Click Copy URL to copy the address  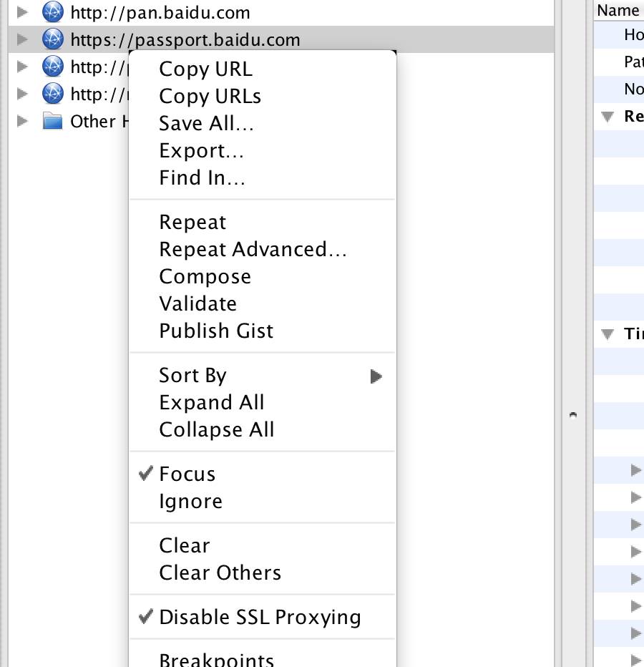(x=206, y=69)
